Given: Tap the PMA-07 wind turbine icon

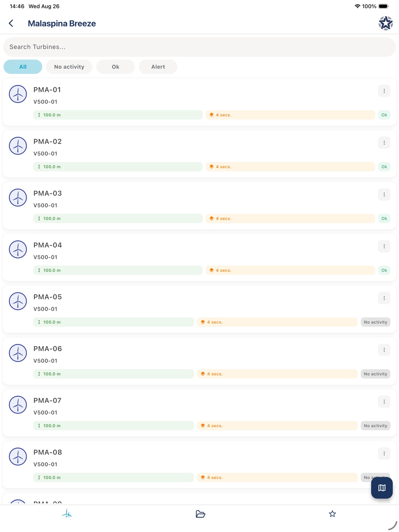Looking at the screenshot, I should click(x=18, y=405).
